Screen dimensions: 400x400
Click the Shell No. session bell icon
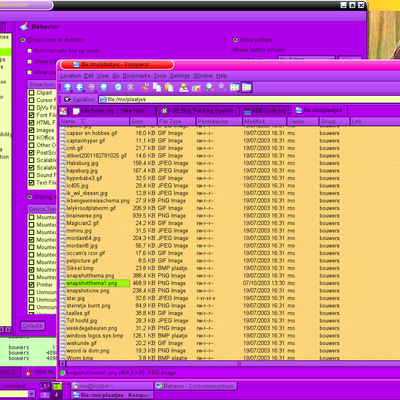click(29, 372)
